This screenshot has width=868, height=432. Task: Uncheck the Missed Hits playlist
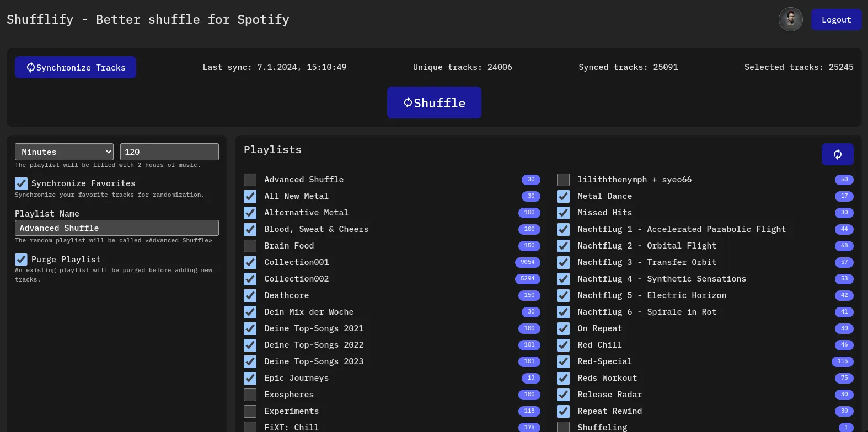(x=563, y=213)
